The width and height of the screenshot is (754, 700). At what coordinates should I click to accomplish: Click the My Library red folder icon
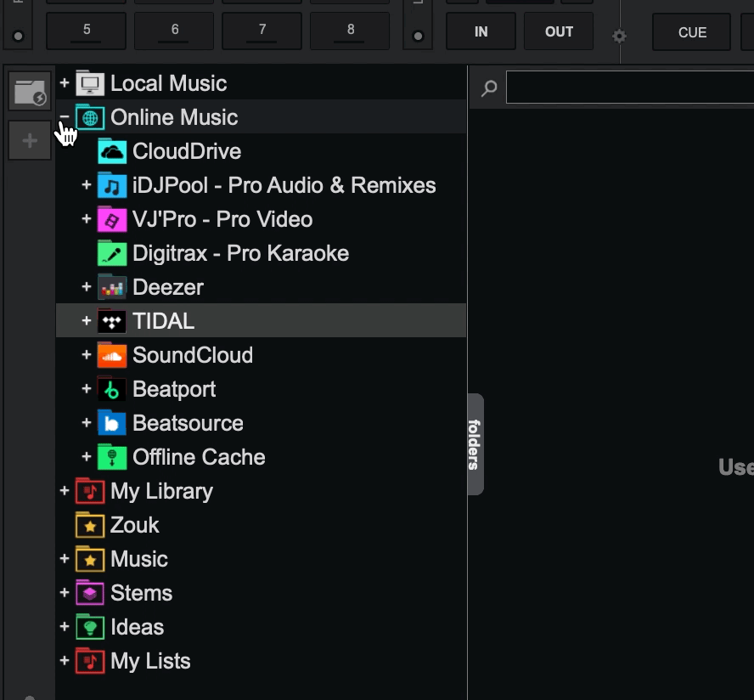pos(90,491)
